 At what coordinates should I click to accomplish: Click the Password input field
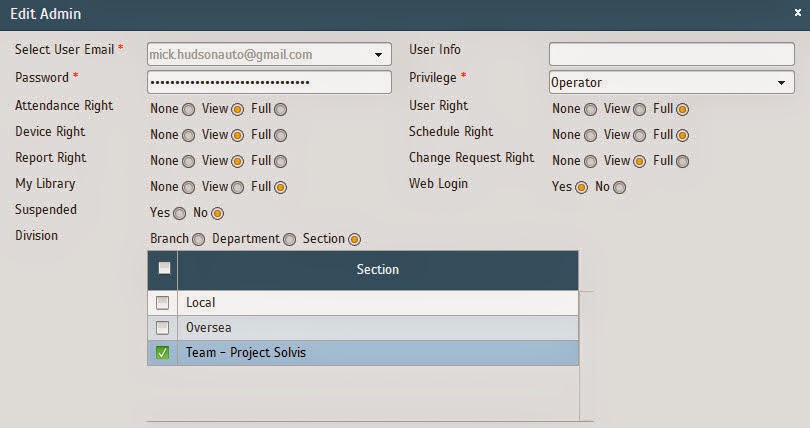tap(269, 82)
